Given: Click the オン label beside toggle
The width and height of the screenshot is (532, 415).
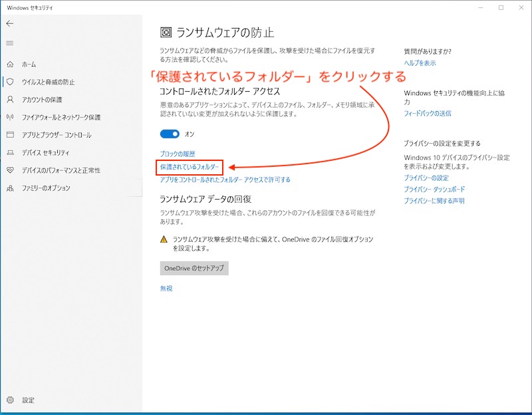Looking at the screenshot, I should tap(190, 134).
